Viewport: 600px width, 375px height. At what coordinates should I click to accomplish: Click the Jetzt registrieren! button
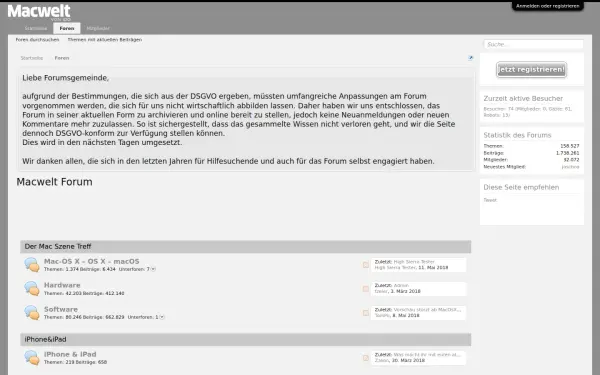(532, 70)
